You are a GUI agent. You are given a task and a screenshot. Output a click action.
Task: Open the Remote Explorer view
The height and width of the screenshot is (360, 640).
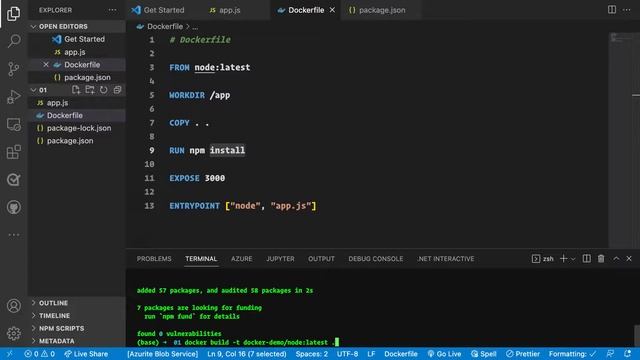(x=13, y=124)
